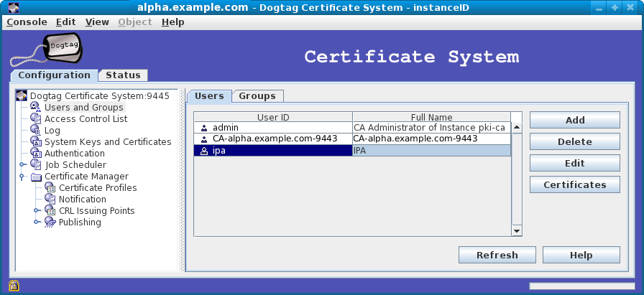Open Certificates for selected user
Image resolution: width=644 pixels, height=295 pixels.
click(574, 184)
